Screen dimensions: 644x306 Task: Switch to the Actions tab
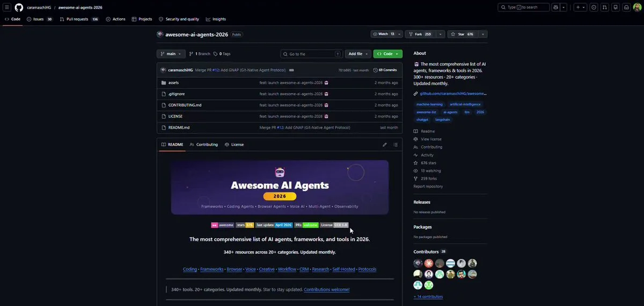(x=115, y=19)
